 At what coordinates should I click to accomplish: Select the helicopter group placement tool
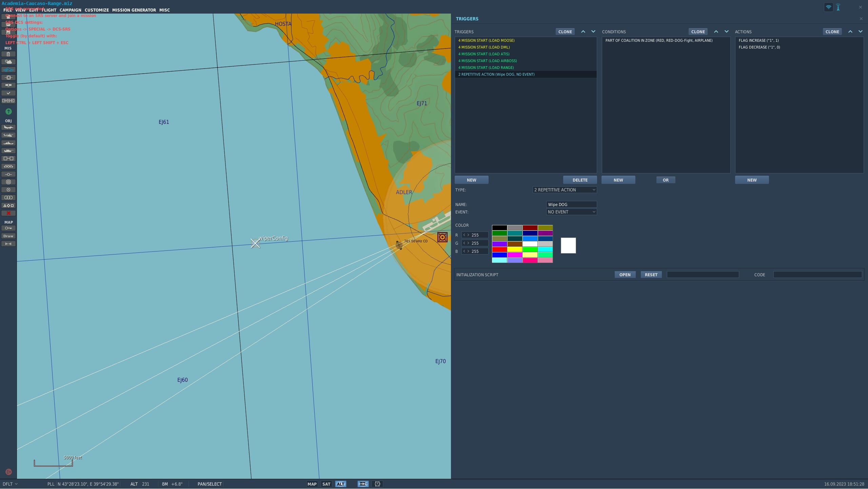[x=8, y=135]
